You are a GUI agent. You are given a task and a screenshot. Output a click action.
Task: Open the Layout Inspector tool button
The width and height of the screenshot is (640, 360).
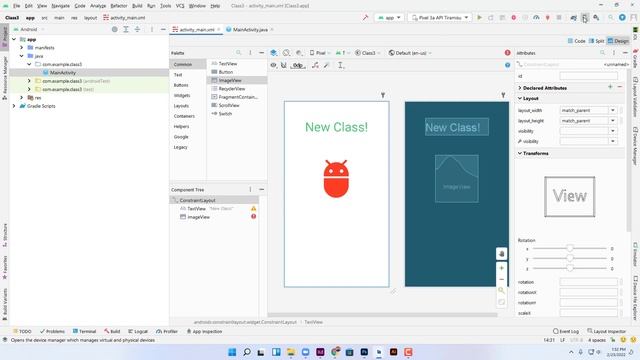607,331
